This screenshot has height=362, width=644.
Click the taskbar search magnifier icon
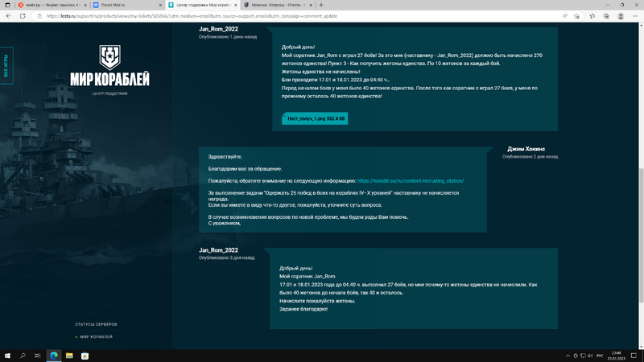click(23, 355)
